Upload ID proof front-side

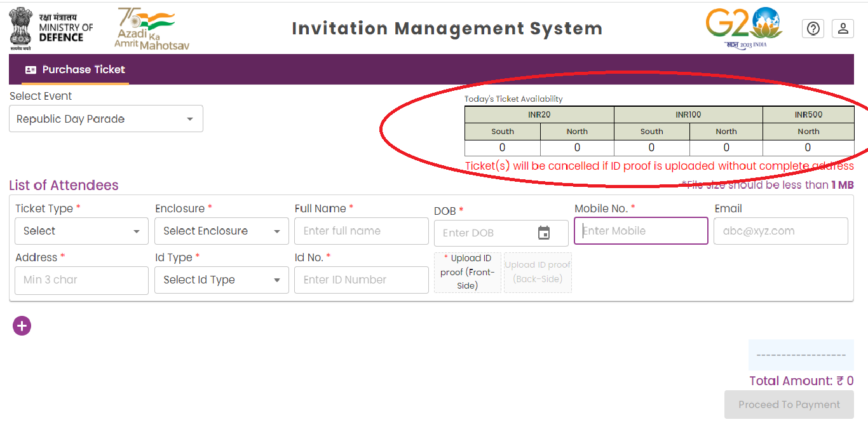[467, 272]
